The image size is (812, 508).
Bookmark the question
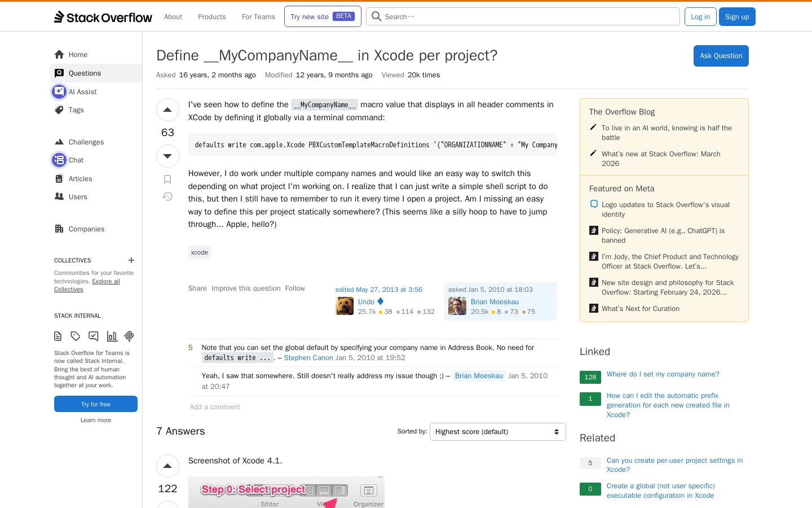[167, 179]
